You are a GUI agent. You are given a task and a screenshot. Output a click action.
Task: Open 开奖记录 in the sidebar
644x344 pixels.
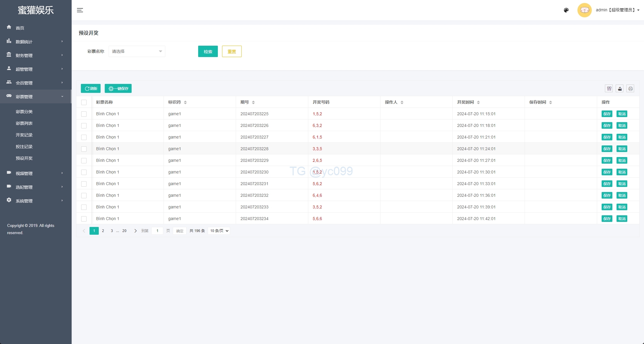pos(24,135)
